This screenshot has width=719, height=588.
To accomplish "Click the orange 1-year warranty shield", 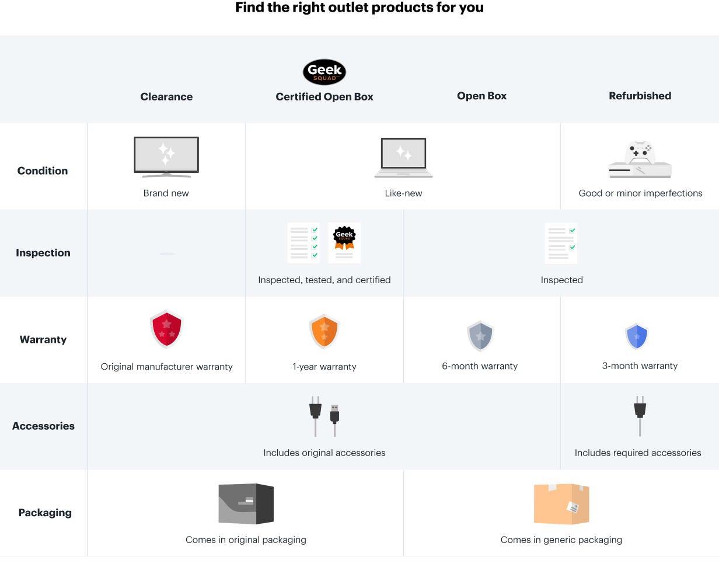I will 324,331.
